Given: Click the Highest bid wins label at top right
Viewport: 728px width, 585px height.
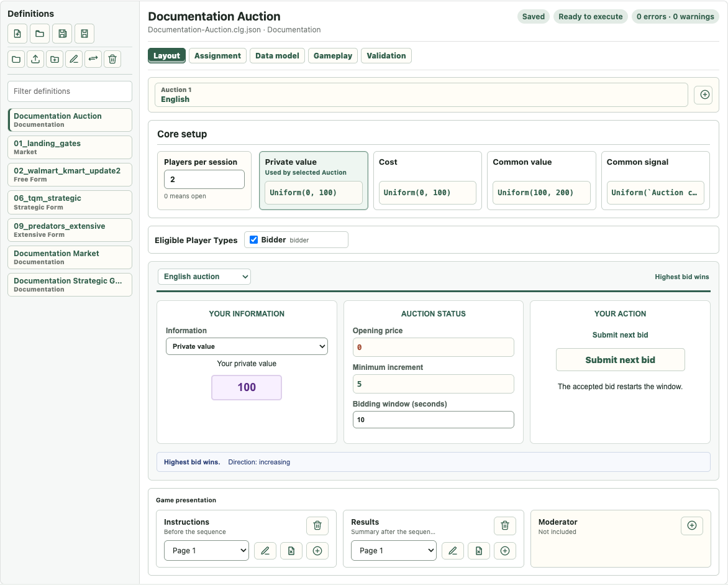Looking at the screenshot, I should (x=681, y=277).
